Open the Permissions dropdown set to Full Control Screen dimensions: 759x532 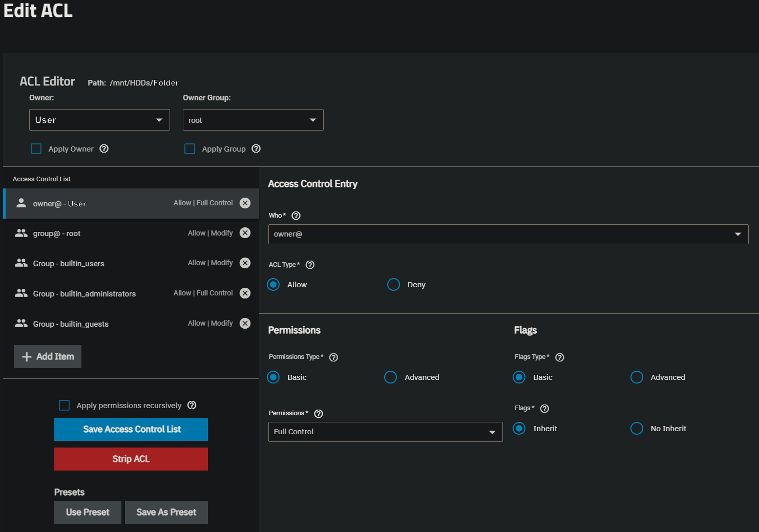[x=386, y=432]
